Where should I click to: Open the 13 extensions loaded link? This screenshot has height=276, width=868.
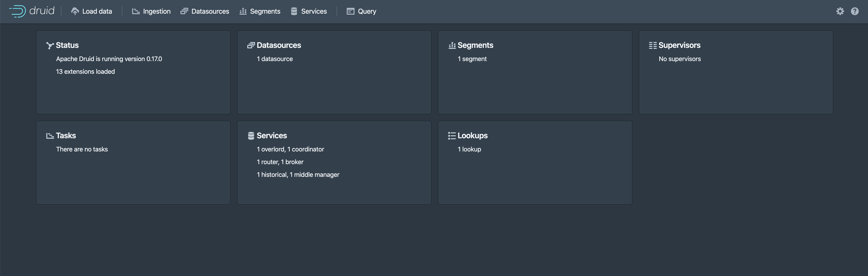pyautogui.click(x=85, y=72)
